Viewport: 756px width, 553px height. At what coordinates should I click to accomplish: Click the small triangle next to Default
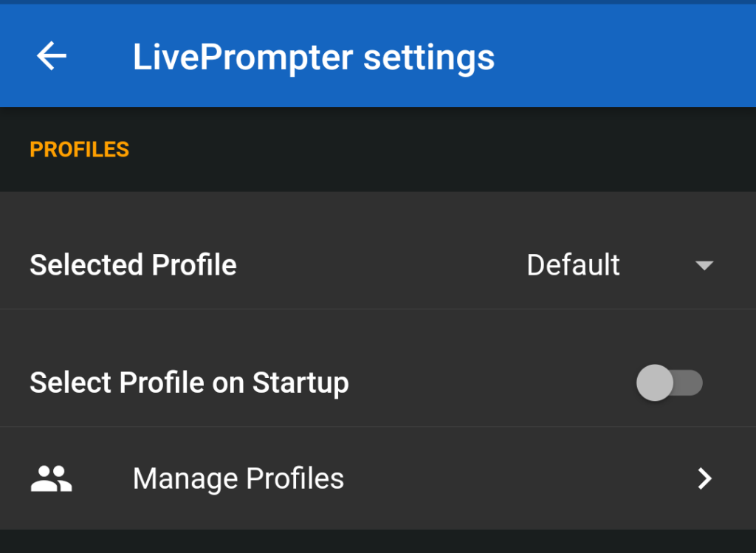pyautogui.click(x=704, y=265)
